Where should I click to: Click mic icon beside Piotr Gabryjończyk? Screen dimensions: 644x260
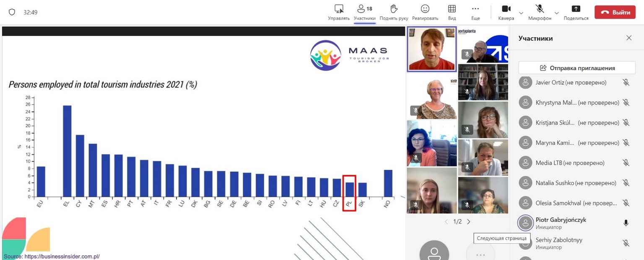coord(626,223)
